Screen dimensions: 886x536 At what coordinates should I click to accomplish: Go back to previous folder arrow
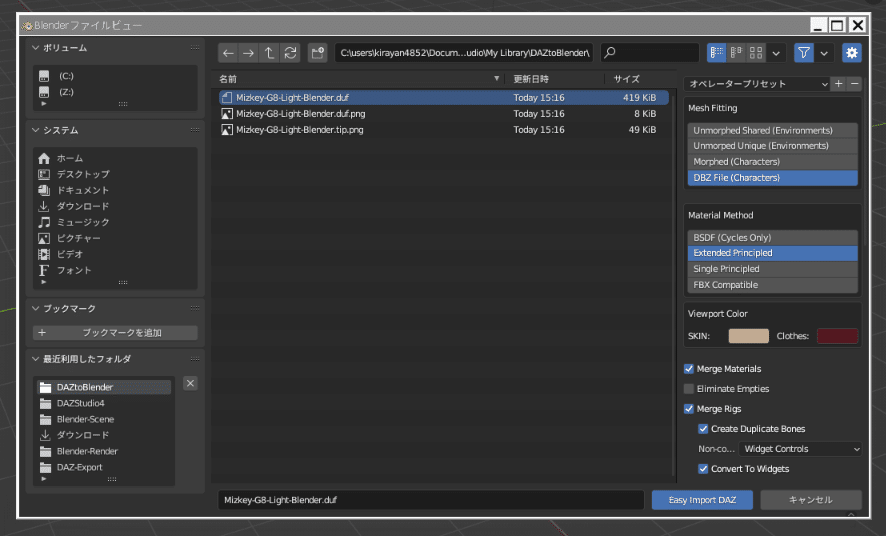click(228, 53)
